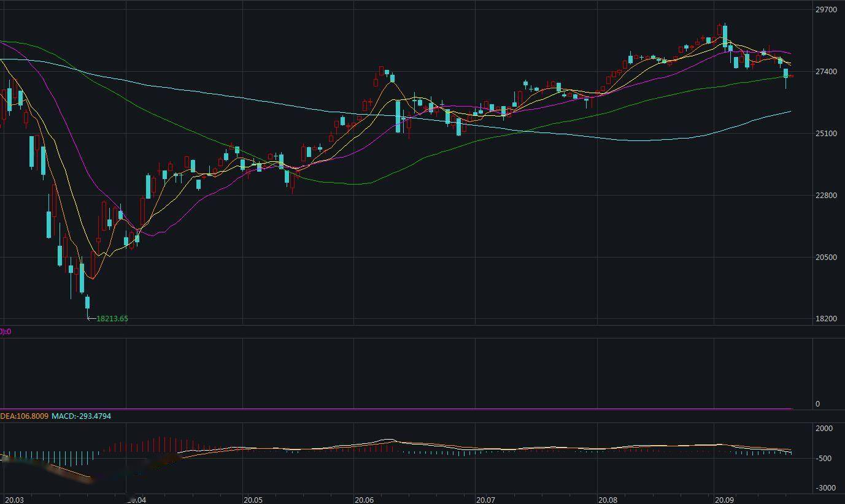845x504 pixels.
Task: Click the MACD:-293.4794 indicator value
Action: click(x=81, y=416)
